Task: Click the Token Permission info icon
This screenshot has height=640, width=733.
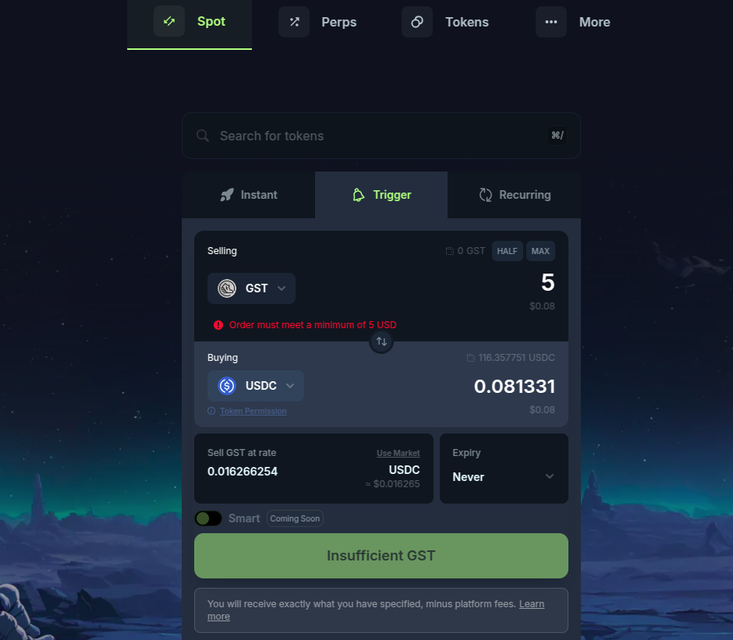Action: [211, 411]
